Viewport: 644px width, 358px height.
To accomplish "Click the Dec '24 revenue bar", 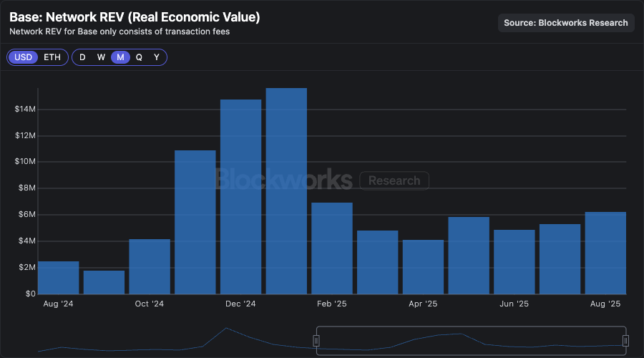I will point(240,197).
